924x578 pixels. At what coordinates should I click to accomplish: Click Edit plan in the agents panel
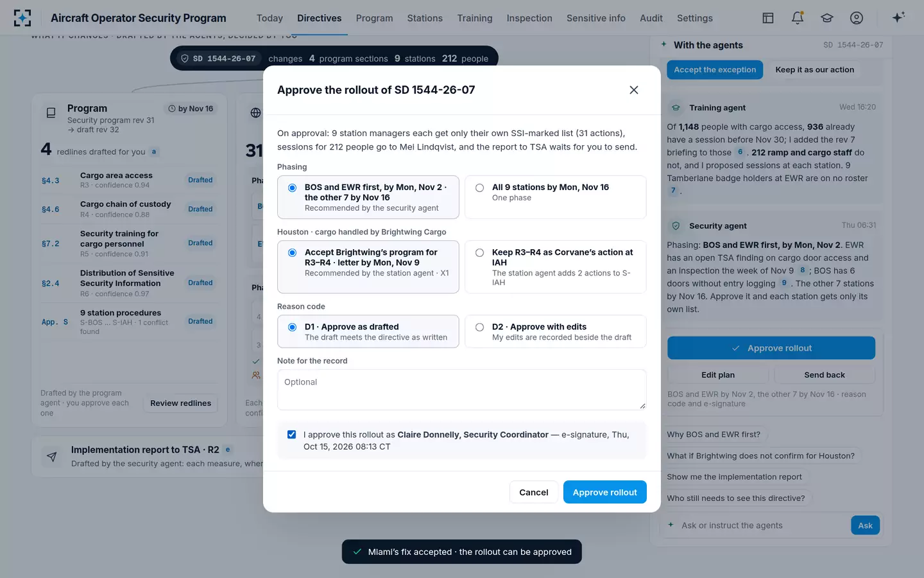(x=718, y=375)
